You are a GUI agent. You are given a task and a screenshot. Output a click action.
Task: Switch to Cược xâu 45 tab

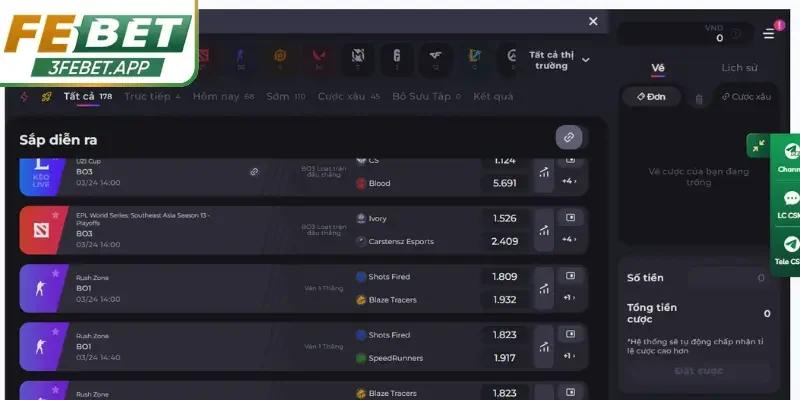(x=349, y=96)
